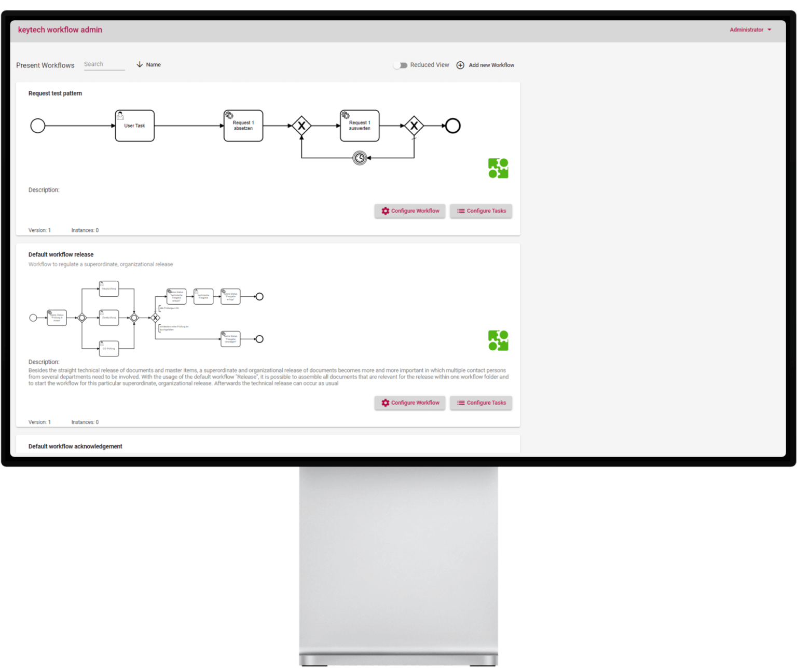Click the green puzzle icon in Default workflow release
The image size is (797, 672).
pyautogui.click(x=498, y=340)
